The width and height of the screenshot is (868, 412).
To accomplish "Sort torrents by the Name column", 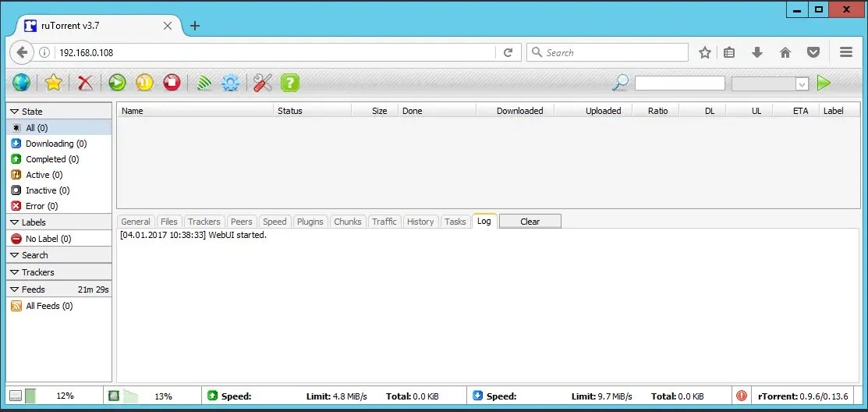I will pyautogui.click(x=196, y=111).
